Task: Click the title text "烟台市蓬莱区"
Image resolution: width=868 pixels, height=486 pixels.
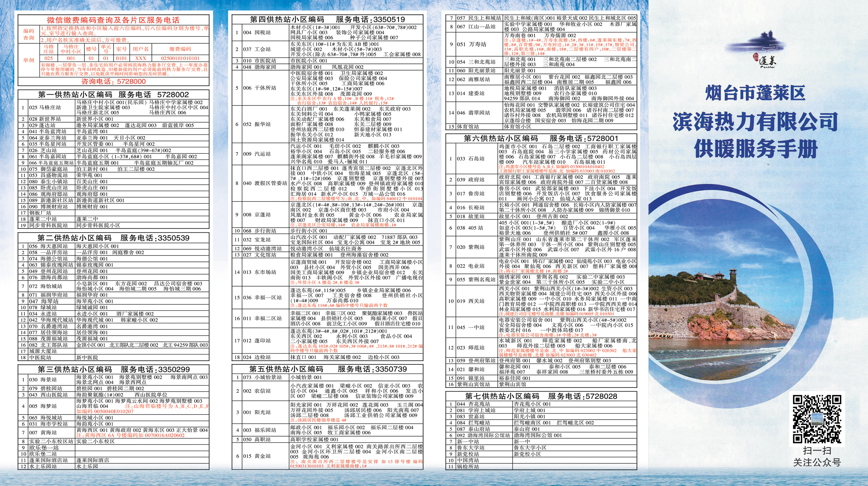Action: [755, 93]
